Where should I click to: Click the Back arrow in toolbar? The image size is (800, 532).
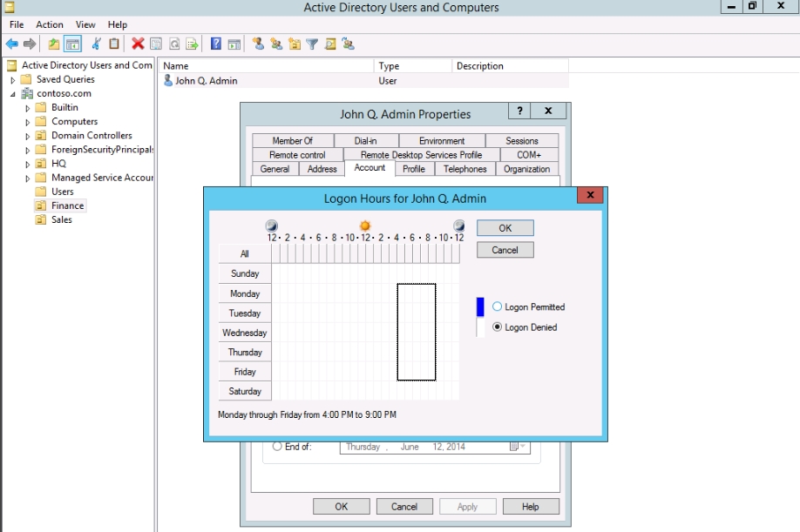tap(11, 44)
